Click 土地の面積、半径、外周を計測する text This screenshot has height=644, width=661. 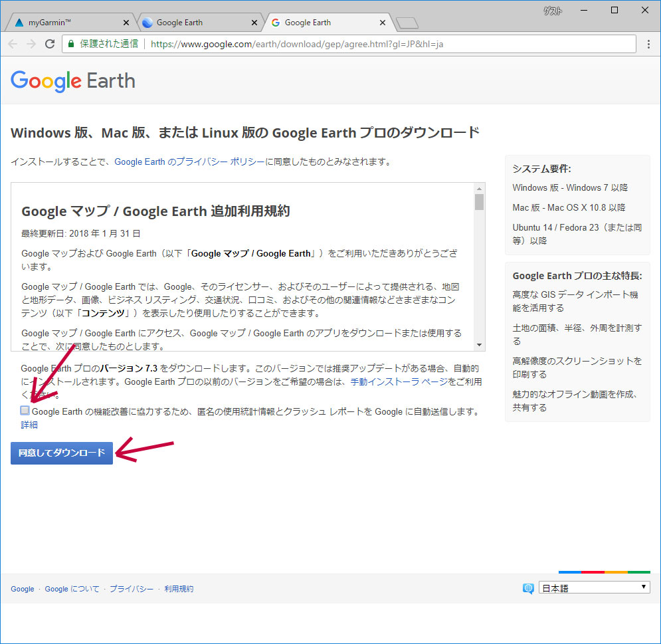(577, 334)
